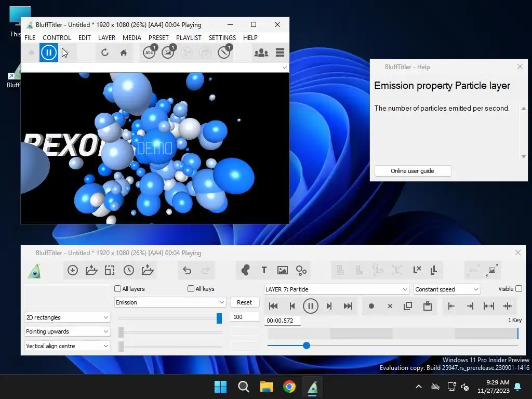Click the copy key overlapping squares icon
The height and width of the screenshot is (399, 532).
(x=408, y=306)
